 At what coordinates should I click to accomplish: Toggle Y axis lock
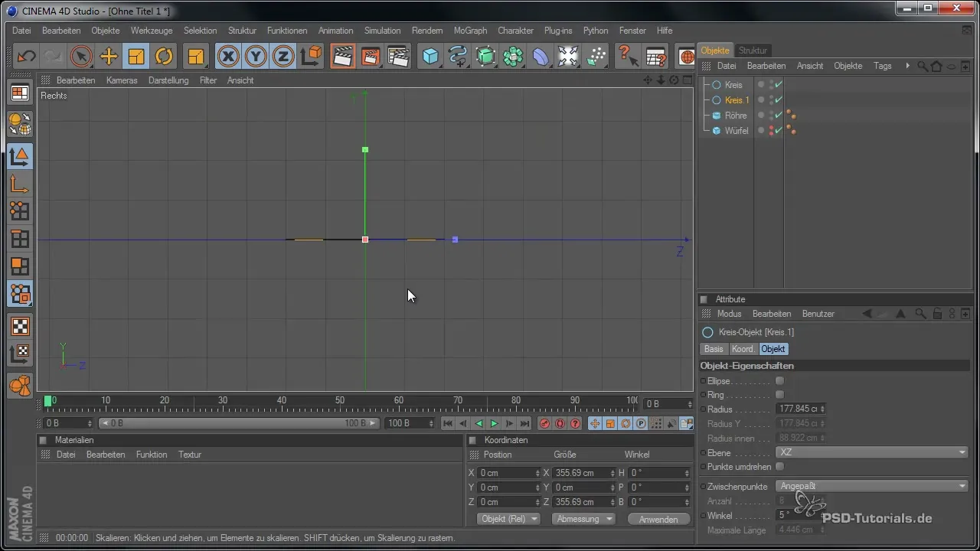[x=256, y=57]
